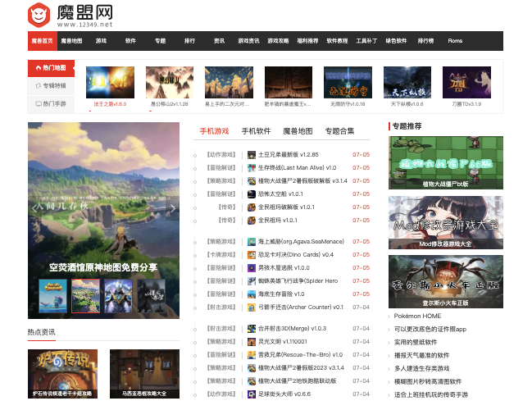Screen dimensions: 532x410
Task: Go to previous slide with left arrow
Action: point(34,208)
